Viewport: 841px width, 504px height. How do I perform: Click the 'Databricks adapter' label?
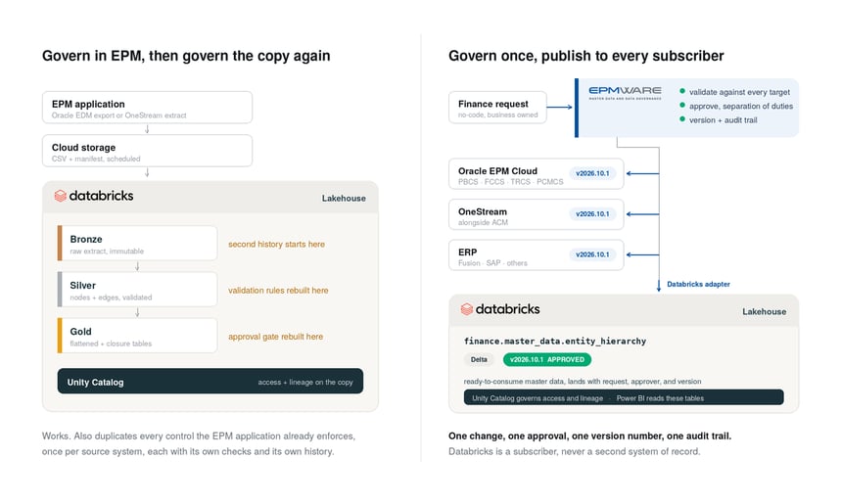698,284
